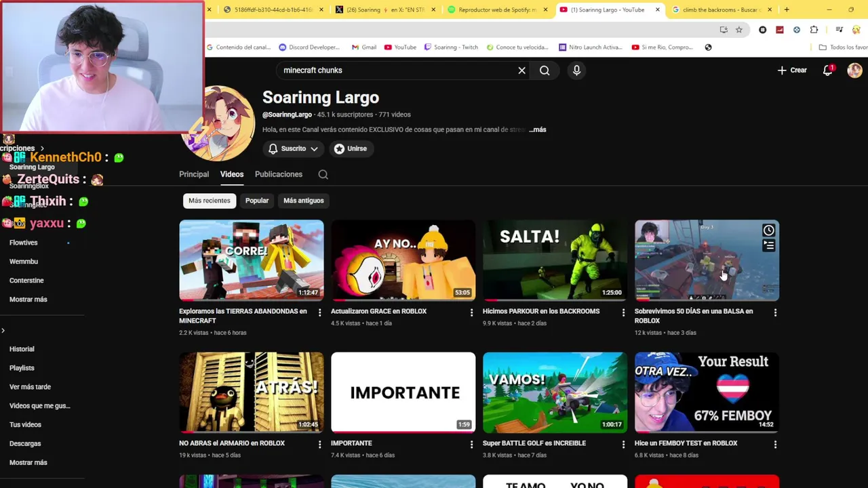Add balsa video to Watch Later clock icon
The height and width of the screenshot is (488, 868).
click(x=768, y=230)
